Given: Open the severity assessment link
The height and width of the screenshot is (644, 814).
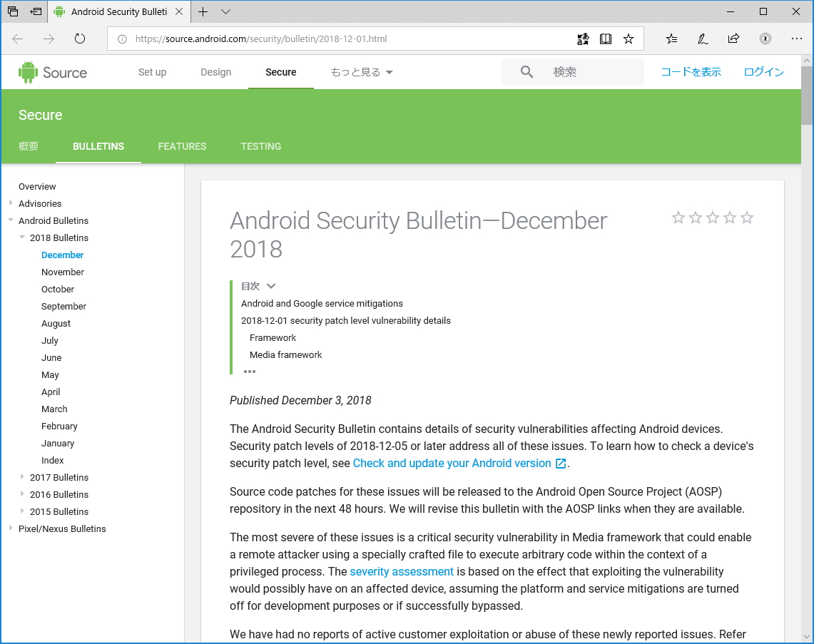Looking at the screenshot, I should [x=402, y=571].
